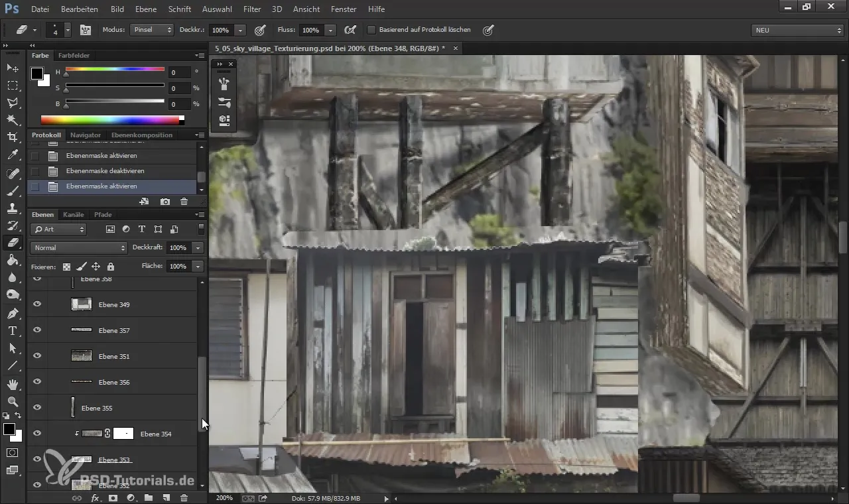The width and height of the screenshot is (849, 504).
Task: Select the Type tool
Action: 13,331
